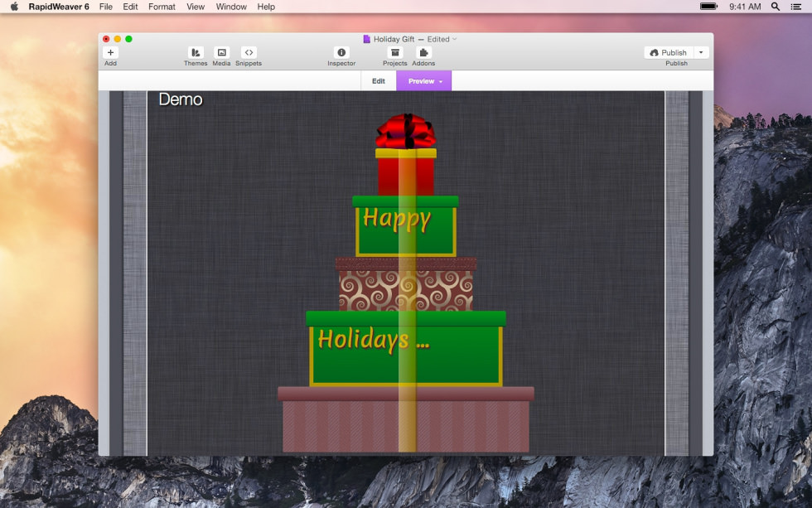Open the Projects window icon
Image resolution: width=812 pixels, height=508 pixels.
pos(394,52)
